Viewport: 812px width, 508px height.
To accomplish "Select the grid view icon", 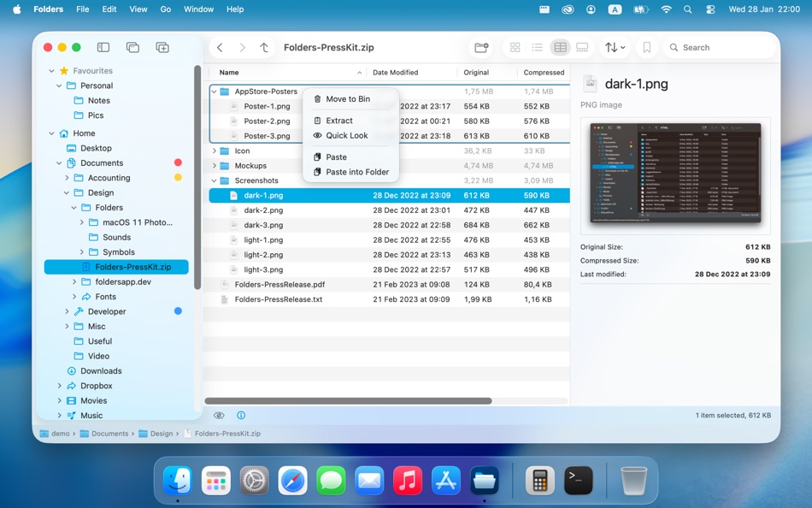I will [x=515, y=47].
